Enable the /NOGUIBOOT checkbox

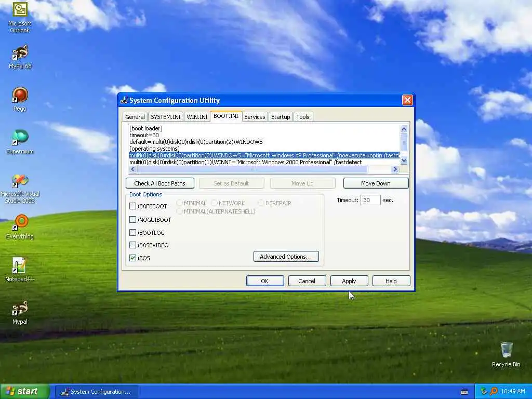point(132,220)
